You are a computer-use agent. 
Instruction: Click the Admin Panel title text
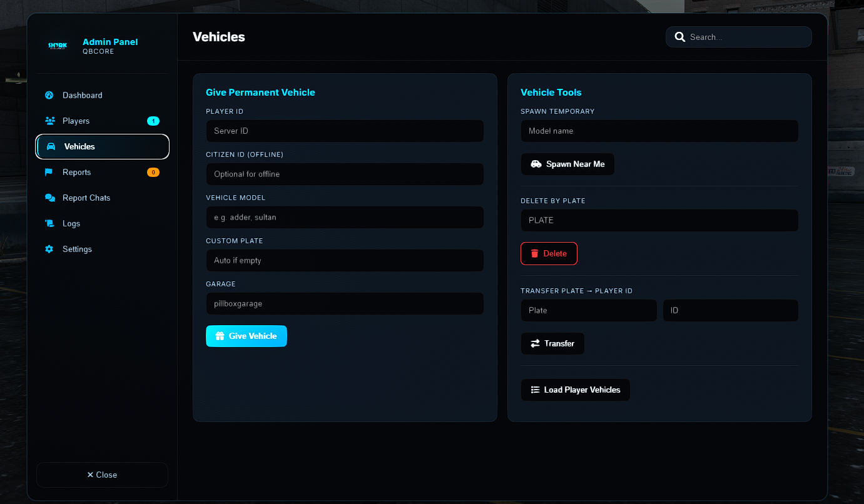pyautogui.click(x=110, y=42)
